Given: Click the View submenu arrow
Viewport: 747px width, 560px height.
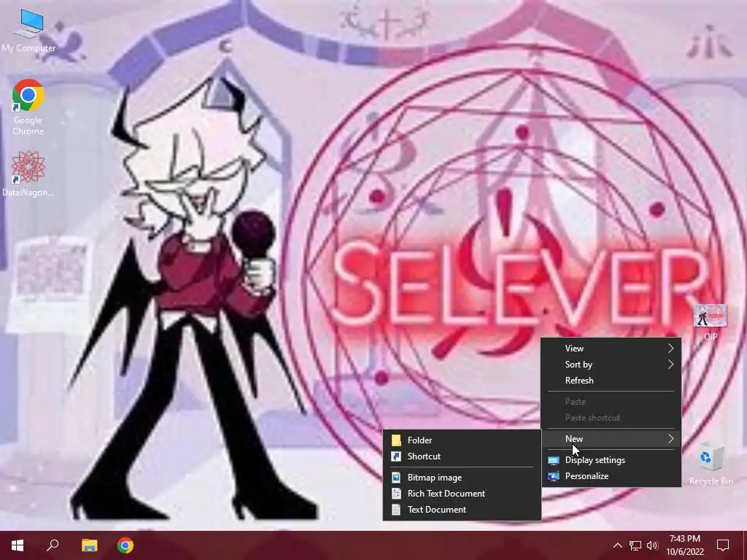Looking at the screenshot, I should coord(671,348).
